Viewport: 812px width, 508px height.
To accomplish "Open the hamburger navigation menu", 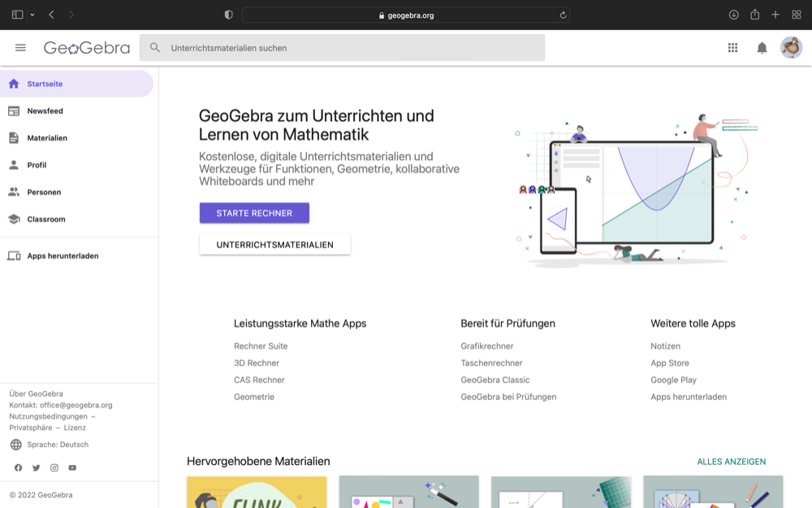I will pos(21,48).
